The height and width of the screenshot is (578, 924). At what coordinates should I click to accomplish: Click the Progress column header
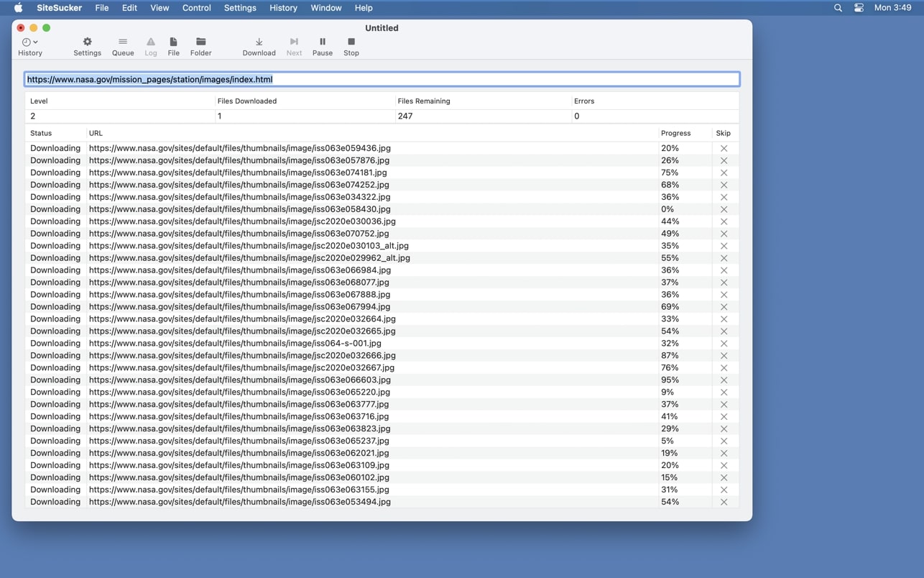[675, 133]
